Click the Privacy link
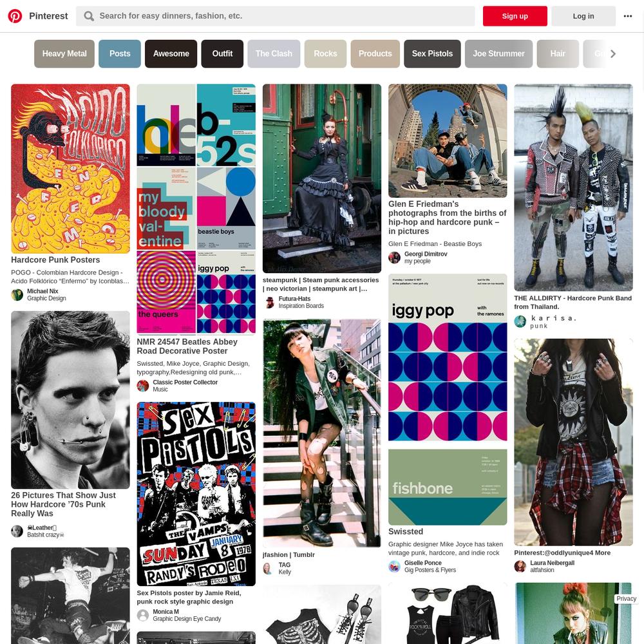The height and width of the screenshot is (644, 644). [x=627, y=599]
